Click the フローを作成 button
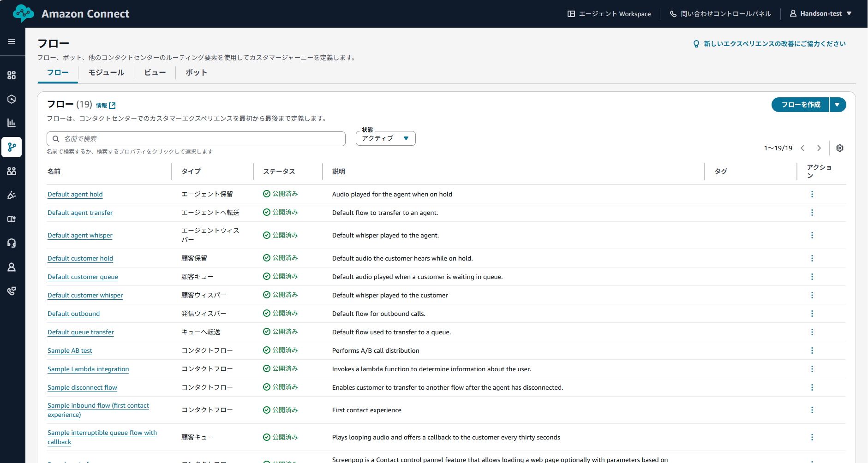The height and width of the screenshot is (463, 868). tap(800, 105)
